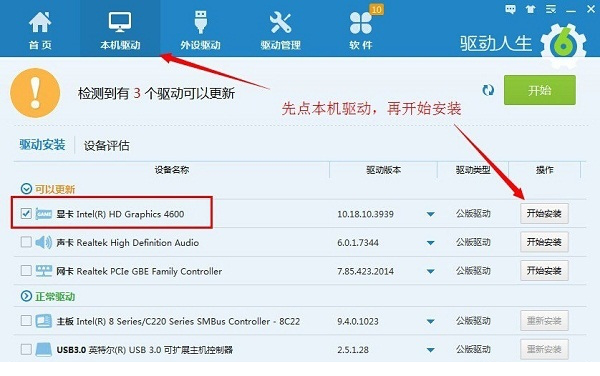600x376 pixels.
Task: Click 开始安装 for the graphics card driver
Action: [x=544, y=213]
